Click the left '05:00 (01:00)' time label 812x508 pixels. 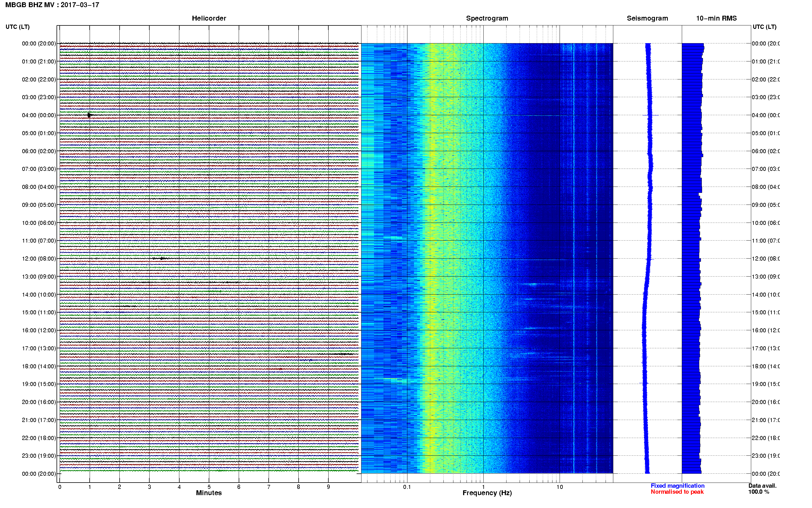tap(39, 133)
